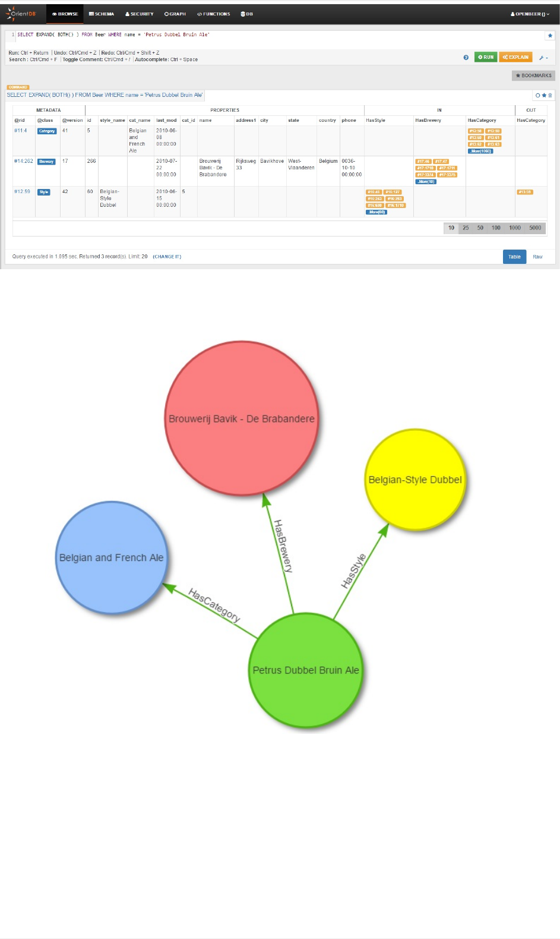
Task: Open the DB tab
Action: coord(247,14)
